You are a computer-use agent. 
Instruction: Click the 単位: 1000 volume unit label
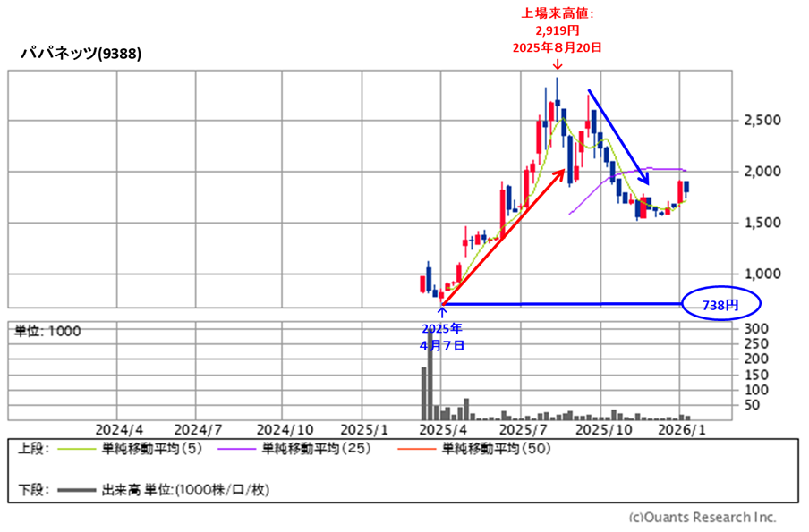tap(47, 331)
